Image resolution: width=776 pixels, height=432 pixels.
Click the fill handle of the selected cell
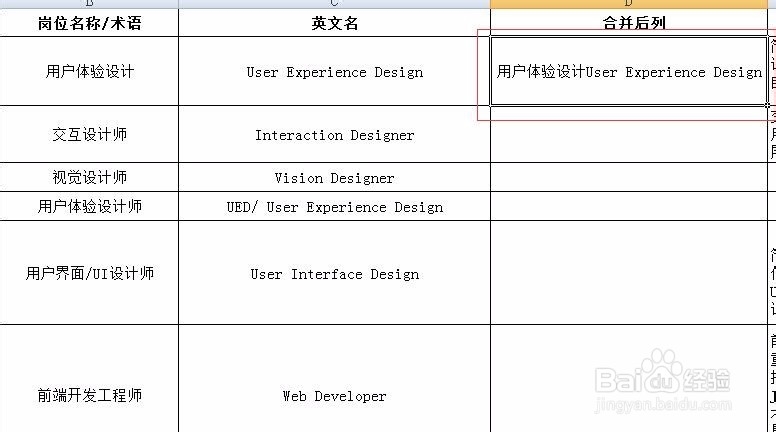click(x=767, y=105)
